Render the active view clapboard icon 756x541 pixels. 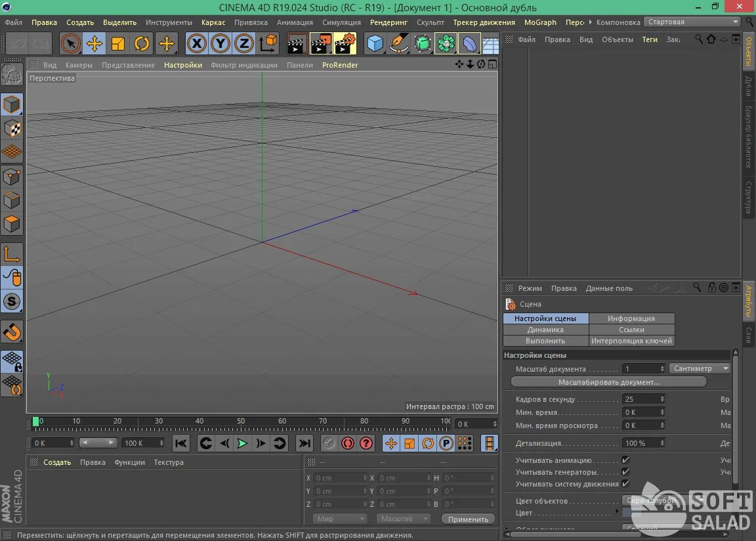coord(297,44)
